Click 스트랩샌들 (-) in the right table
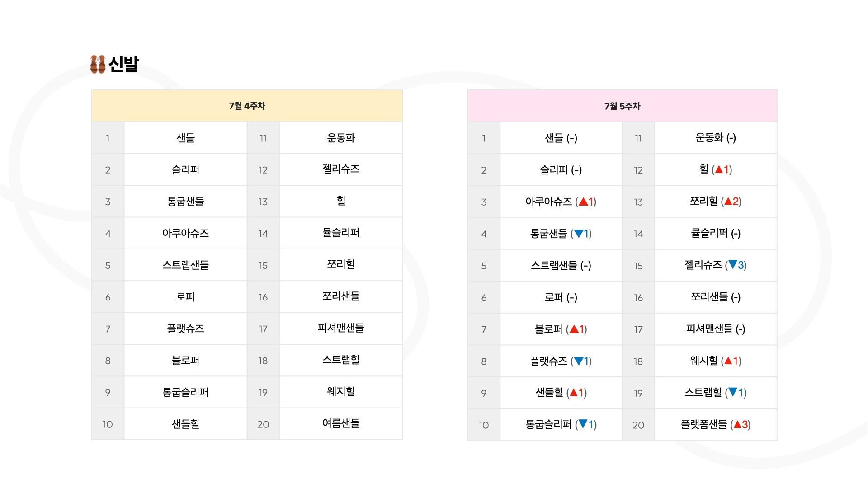The height and width of the screenshot is (488, 868). click(561, 266)
